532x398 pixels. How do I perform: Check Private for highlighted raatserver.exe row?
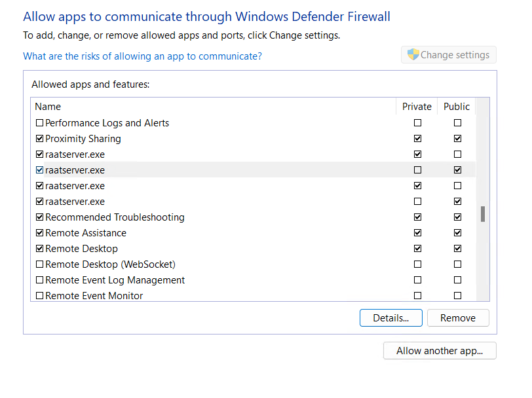pos(417,170)
